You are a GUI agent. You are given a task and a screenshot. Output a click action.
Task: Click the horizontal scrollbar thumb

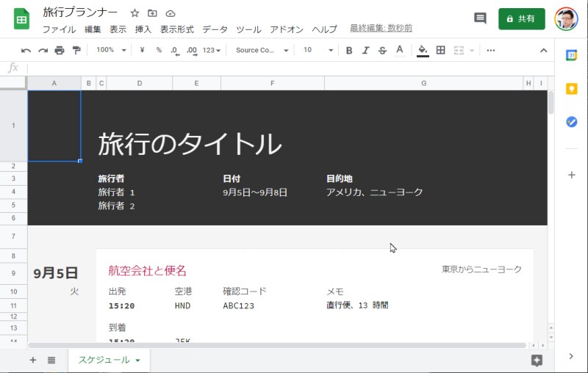(x=277, y=345)
